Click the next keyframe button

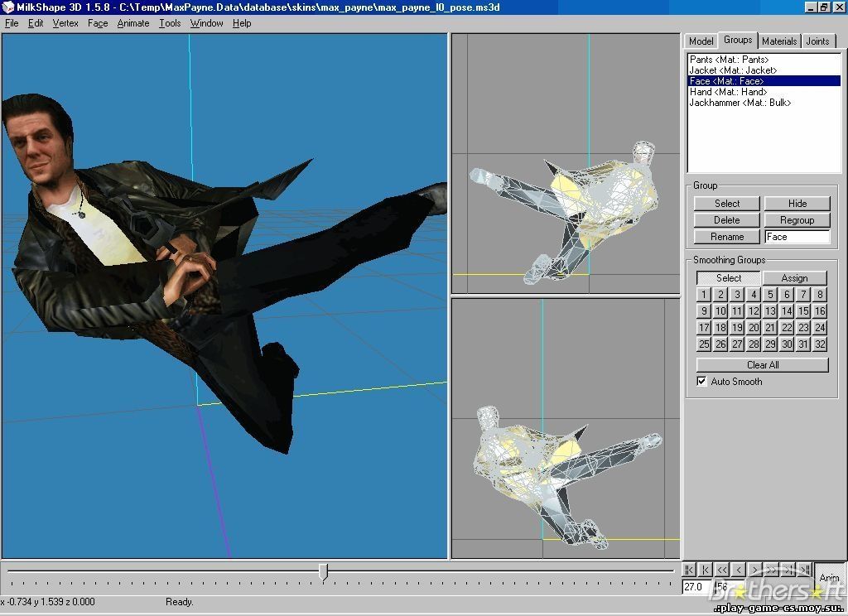(x=788, y=570)
